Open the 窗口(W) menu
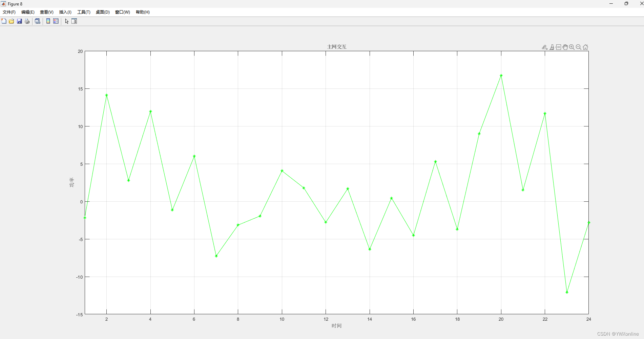Screen dimensions: 644x339 coord(123,12)
